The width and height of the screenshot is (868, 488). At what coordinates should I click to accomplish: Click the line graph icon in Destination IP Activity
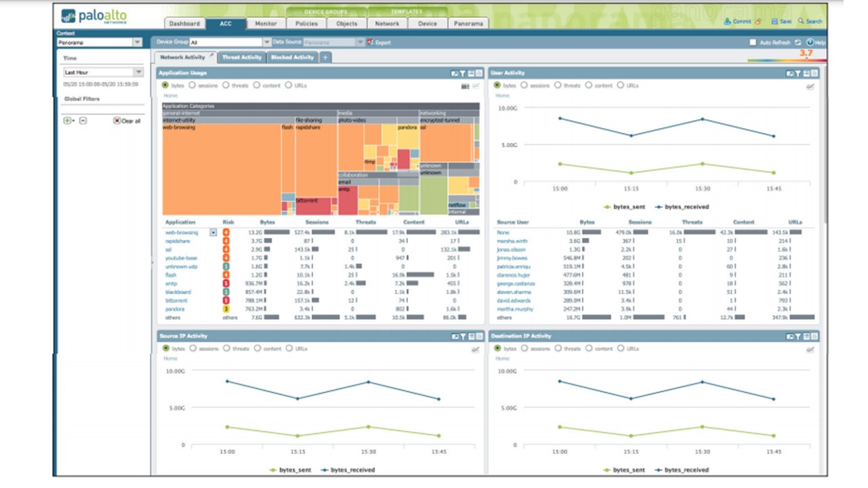[x=810, y=349]
